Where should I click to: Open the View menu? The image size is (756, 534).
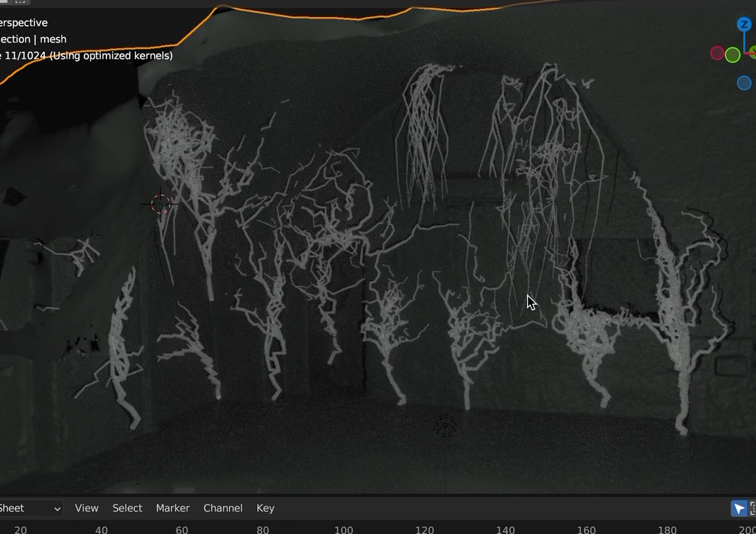(86, 508)
